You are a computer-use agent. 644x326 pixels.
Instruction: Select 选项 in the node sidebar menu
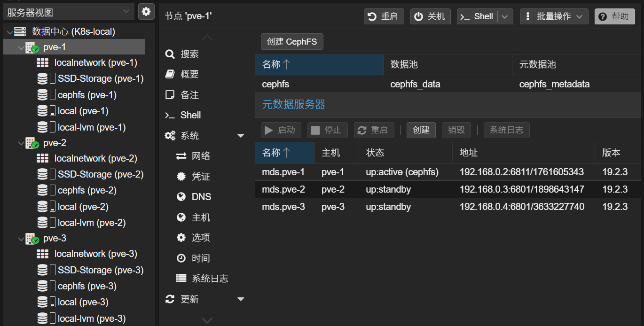tap(181, 237)
